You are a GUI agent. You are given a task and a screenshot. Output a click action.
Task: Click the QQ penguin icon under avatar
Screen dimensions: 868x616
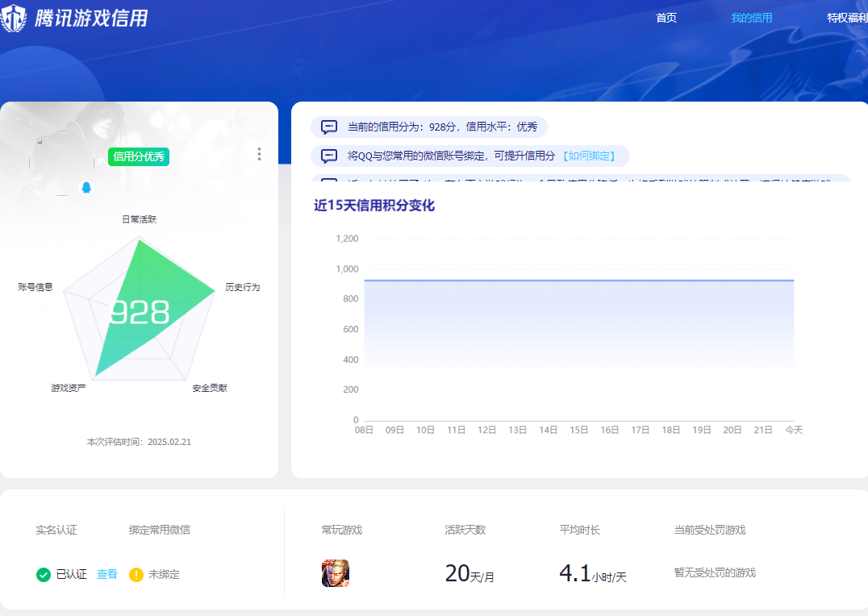coord(86,187)
